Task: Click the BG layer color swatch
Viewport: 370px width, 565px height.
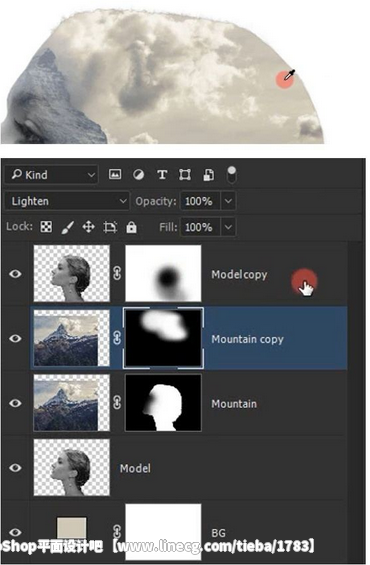Action: (x=72, y=529)
